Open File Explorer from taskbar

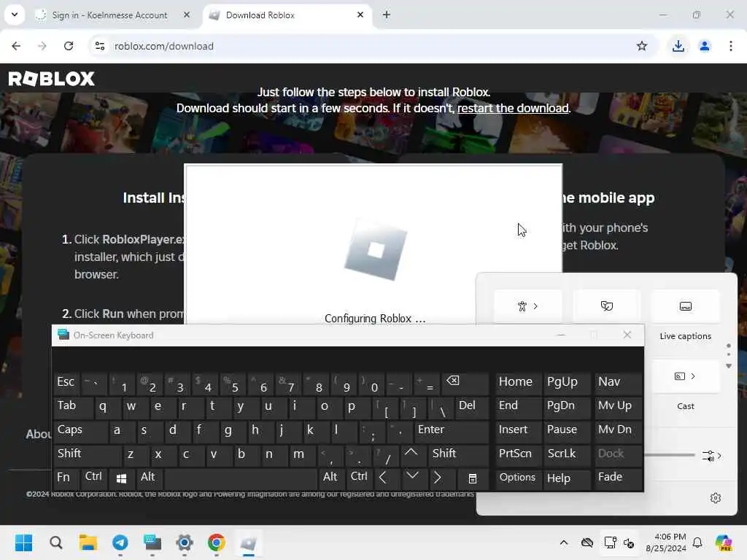(88, 542)
